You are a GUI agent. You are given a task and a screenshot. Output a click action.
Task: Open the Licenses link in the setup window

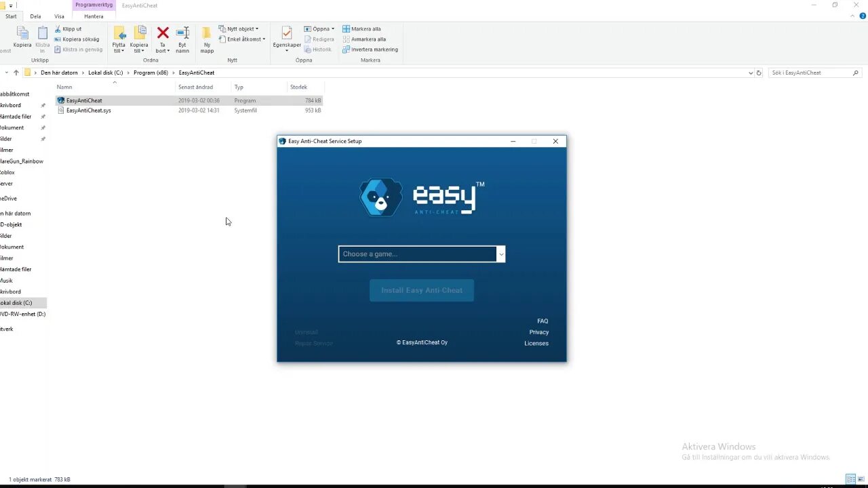click(x=536, y=343)
